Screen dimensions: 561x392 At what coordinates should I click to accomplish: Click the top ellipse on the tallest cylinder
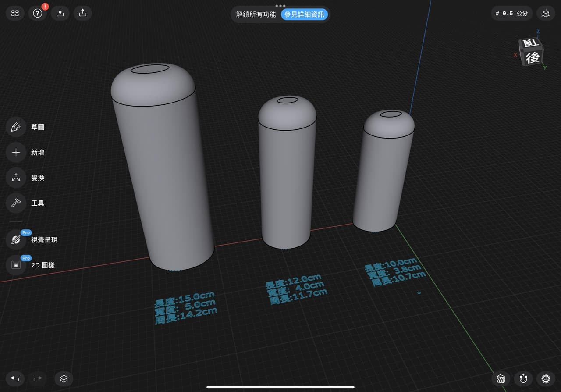point(150,69)
